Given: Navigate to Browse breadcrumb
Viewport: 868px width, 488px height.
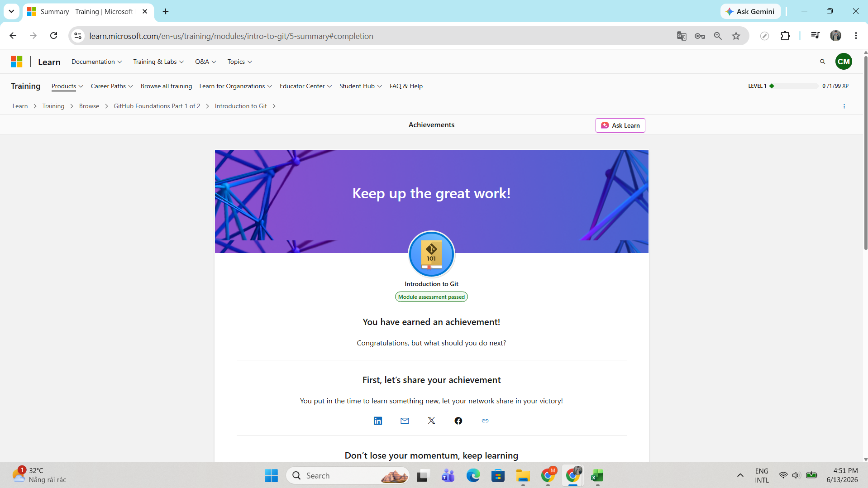Looking at the screenshot, I should coord(89,106).
